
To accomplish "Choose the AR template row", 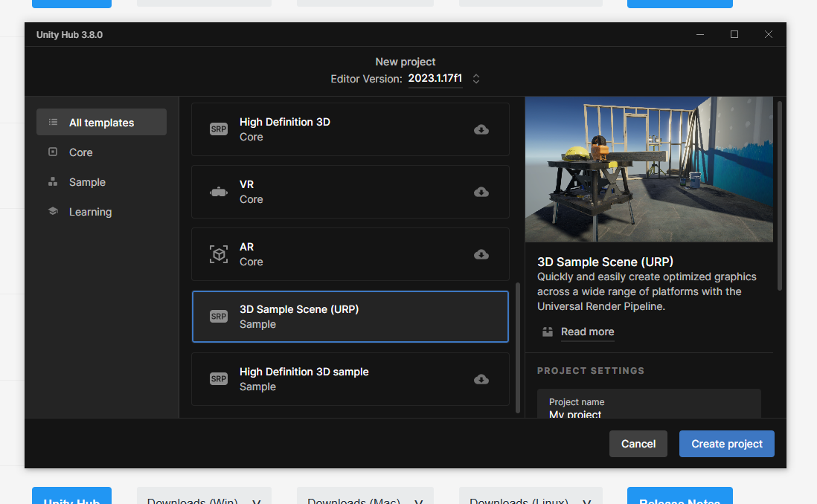I will click(350, 255).
